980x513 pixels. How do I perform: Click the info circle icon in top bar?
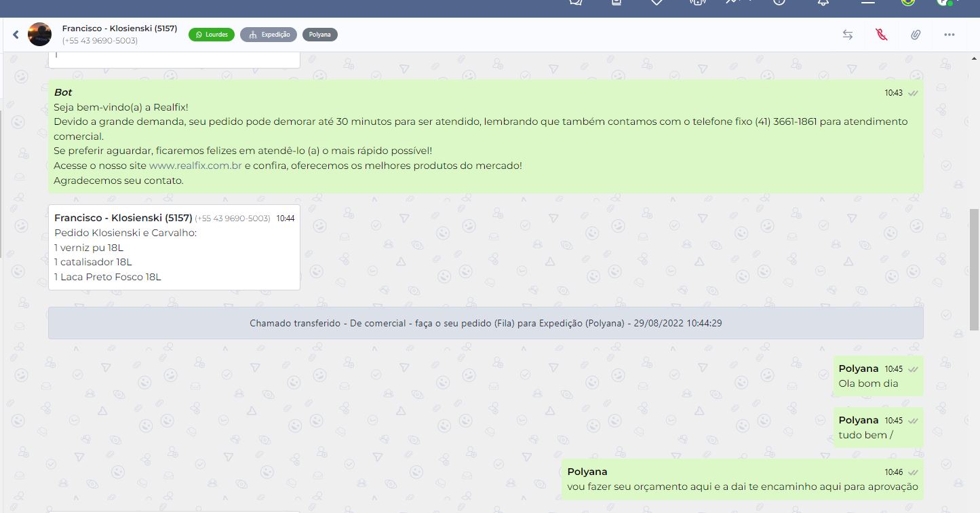coord(779,3)
